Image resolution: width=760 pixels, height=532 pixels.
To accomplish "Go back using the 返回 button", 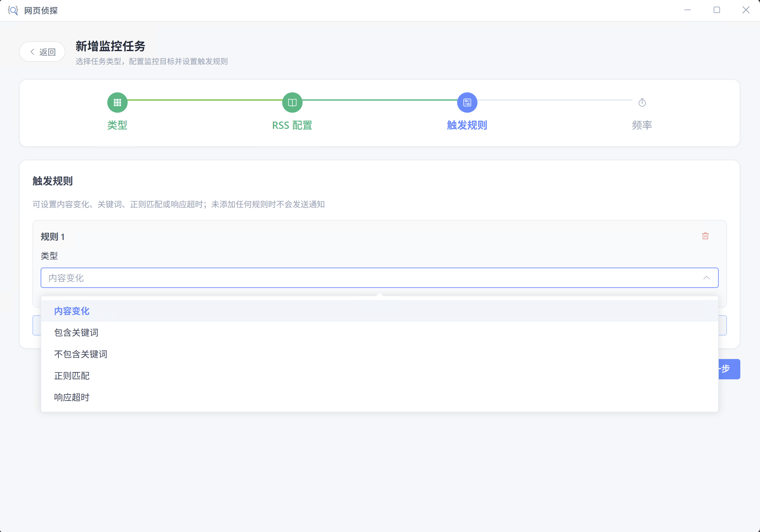I will tap(42, 52).
